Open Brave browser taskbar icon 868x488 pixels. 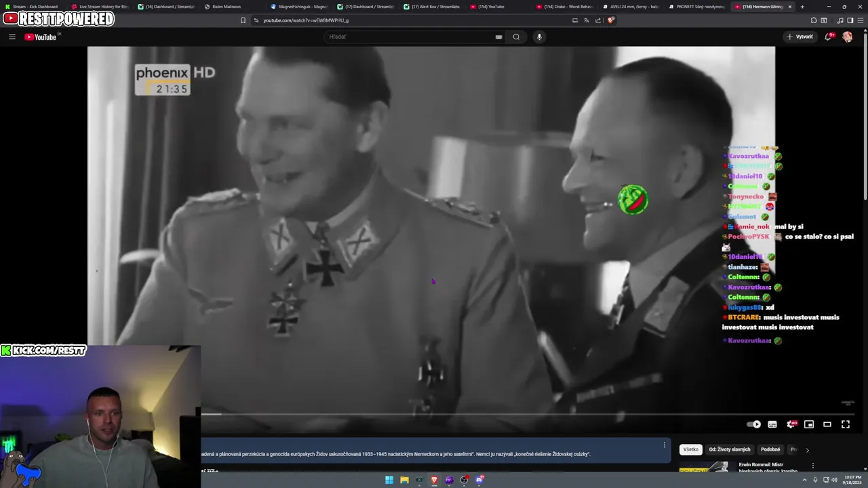[x=434, y=480]
